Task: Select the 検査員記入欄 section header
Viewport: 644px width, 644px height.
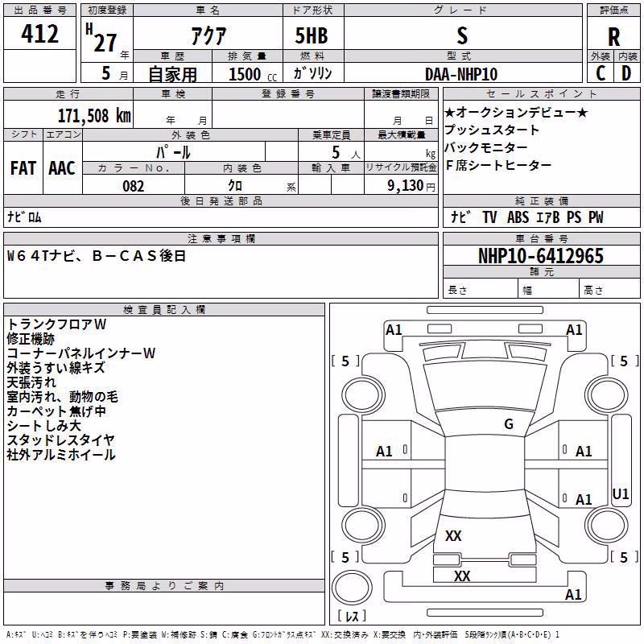Action: click(x=164, y=310)
